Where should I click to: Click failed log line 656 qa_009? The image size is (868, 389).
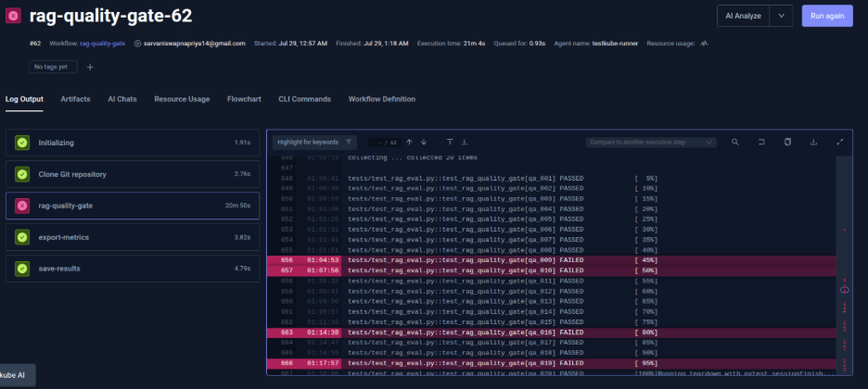[552, 260]
